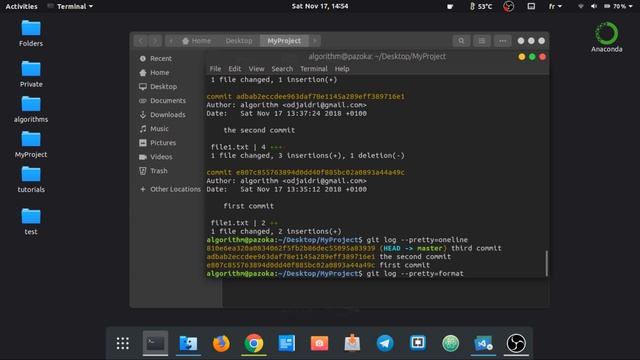Open the clock showing Sat Nov 17
This screenshot has width=640, height=360.
(x=320, y=7)
